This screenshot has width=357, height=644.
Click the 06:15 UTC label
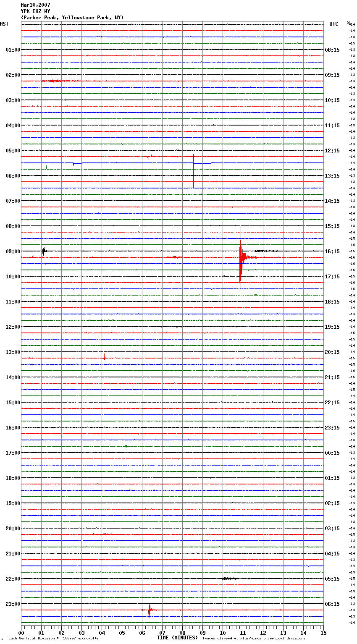tap(332, 604)
